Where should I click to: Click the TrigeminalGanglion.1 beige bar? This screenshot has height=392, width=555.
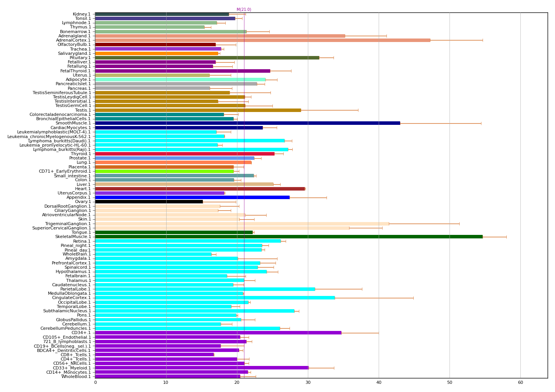(241, 224)
